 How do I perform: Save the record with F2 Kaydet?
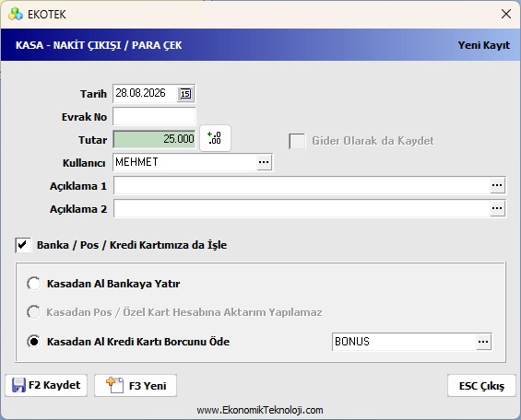[46, 386]
